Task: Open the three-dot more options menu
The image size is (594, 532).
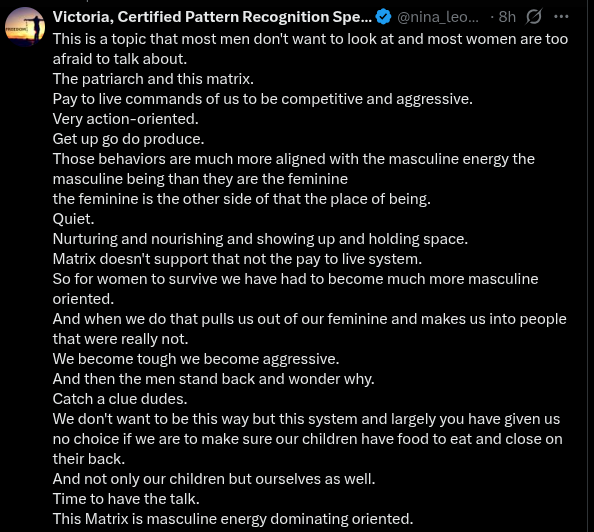Action: point(561,17)
